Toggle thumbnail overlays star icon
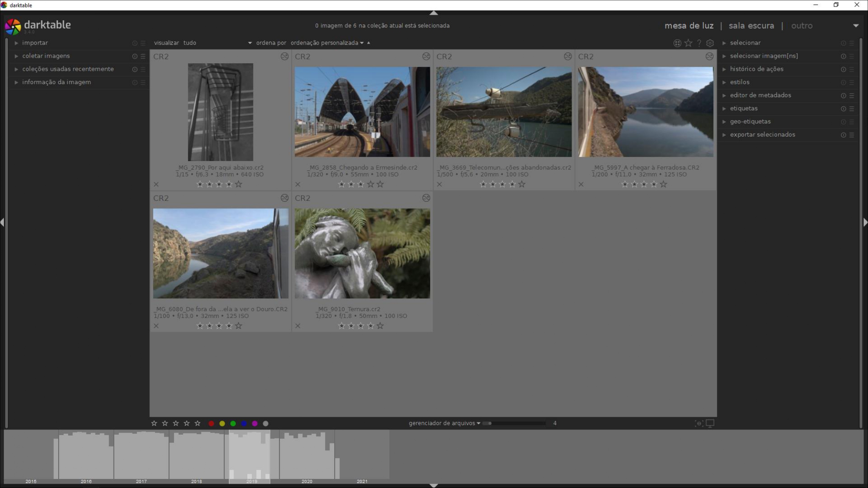Image resolution: width=868 pixels, height=488 pixels. (688, 43)
